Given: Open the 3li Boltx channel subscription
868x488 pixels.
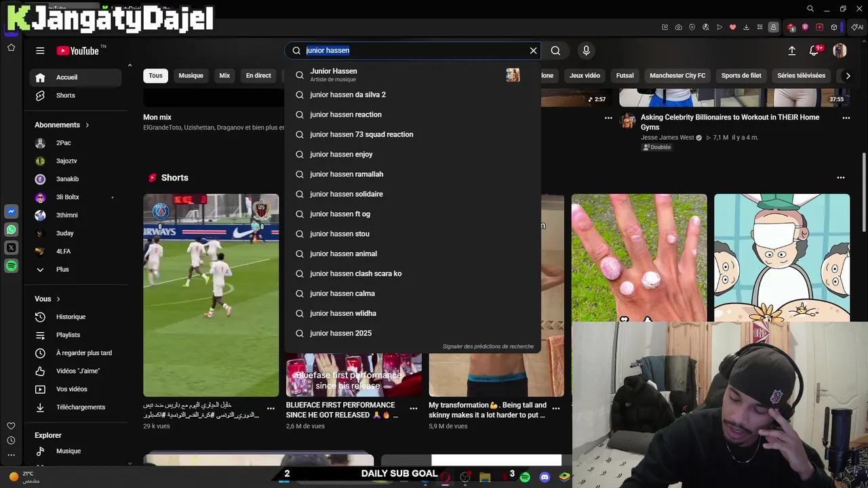Looking at the screenshot, I should [75, 197].
